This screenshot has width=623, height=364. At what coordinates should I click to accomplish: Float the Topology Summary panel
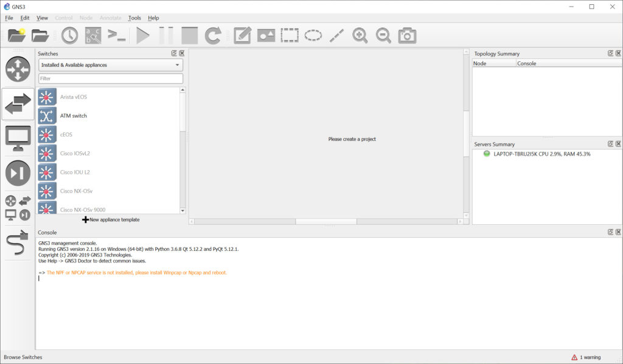[x=611, y=53]
